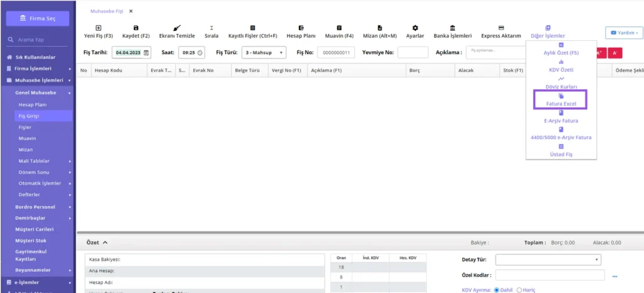Expand Dönem Sonu sidebar item
The height and width of the screenshot is (293, 644).
[43, 172]
